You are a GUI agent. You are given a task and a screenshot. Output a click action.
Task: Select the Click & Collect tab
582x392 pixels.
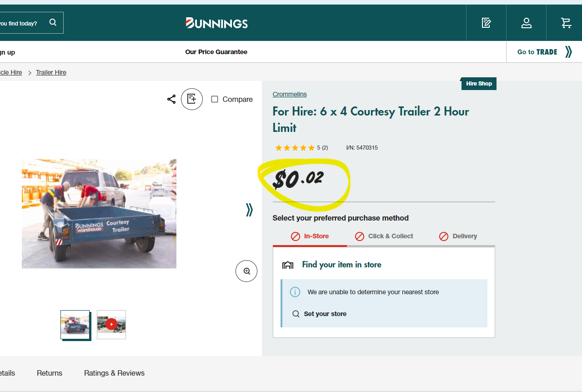tap(384, 236)
